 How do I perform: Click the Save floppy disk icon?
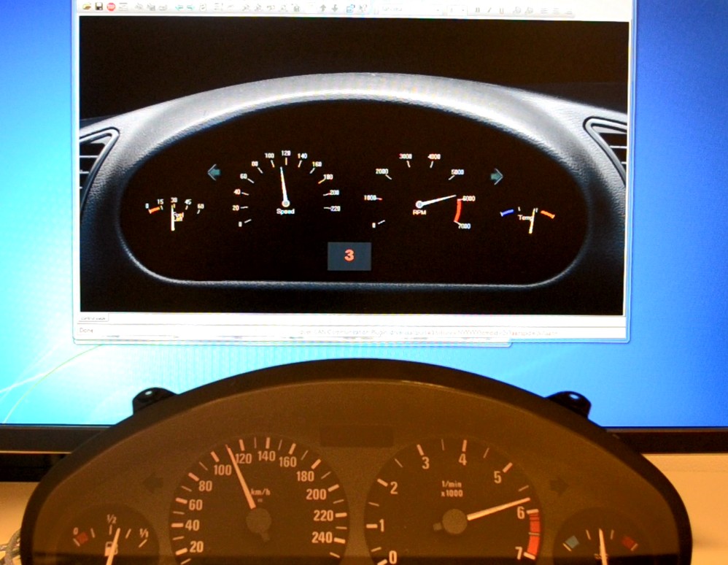(x=99, y=7)
